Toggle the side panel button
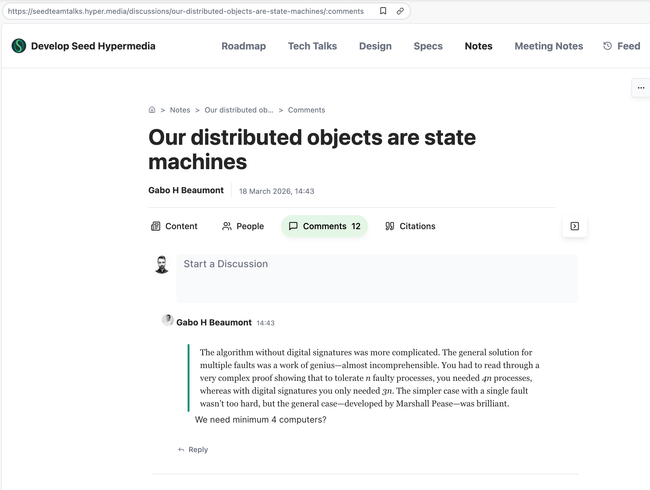The width and height of the screenshot is (650, 490). (x=574, y=226)
